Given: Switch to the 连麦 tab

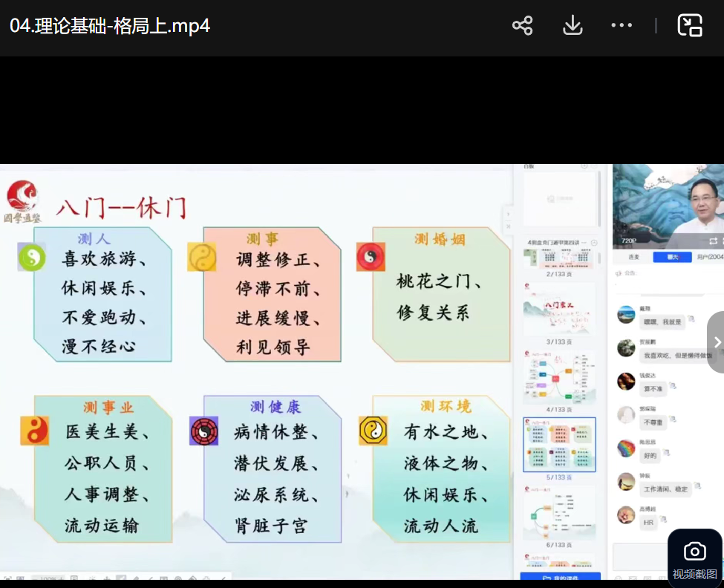Looking at the screenshot, I should (633, 258).
